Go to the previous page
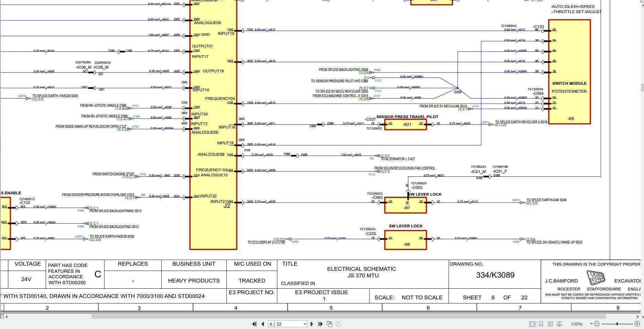 click(263, 324)
